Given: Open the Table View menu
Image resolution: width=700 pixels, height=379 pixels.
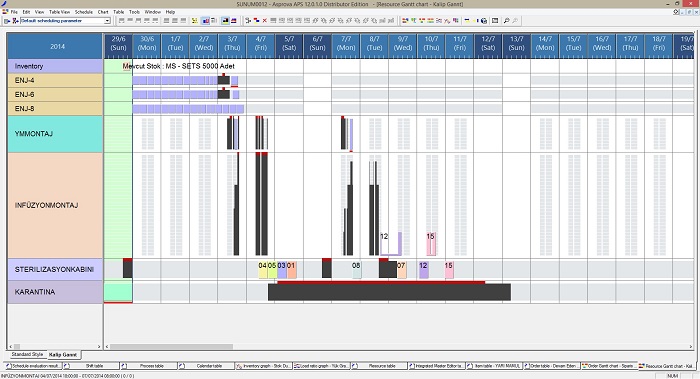Looking at the screenshot, I should [59, 12].
